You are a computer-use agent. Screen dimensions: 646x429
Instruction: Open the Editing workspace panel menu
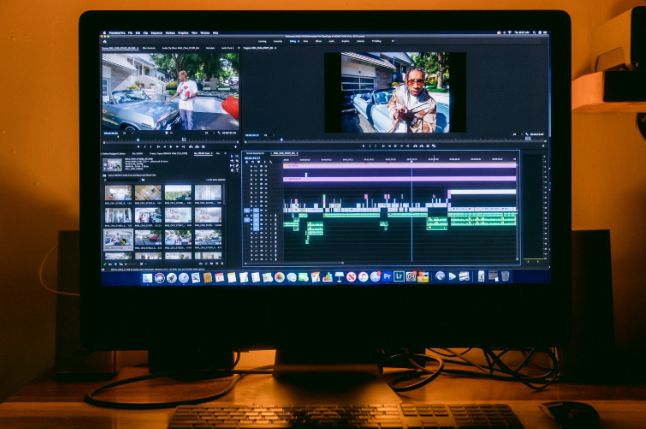coord(299,41)
